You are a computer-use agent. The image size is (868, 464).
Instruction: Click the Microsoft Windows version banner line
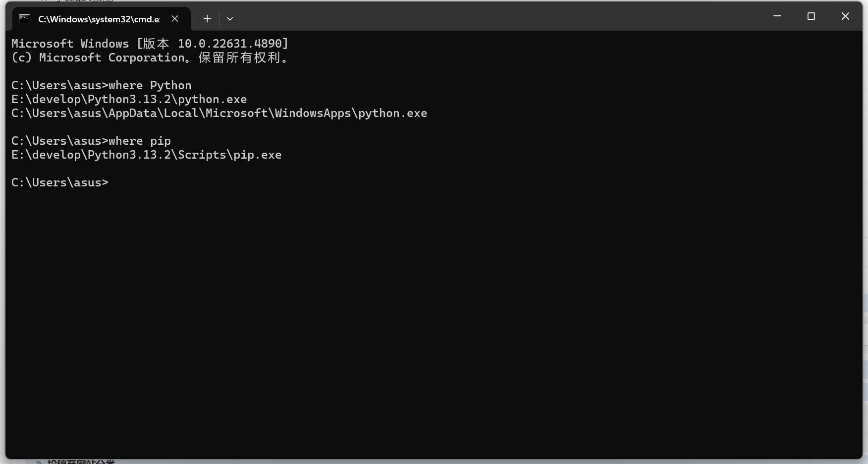pyautogui.click(x=150, y=44)
